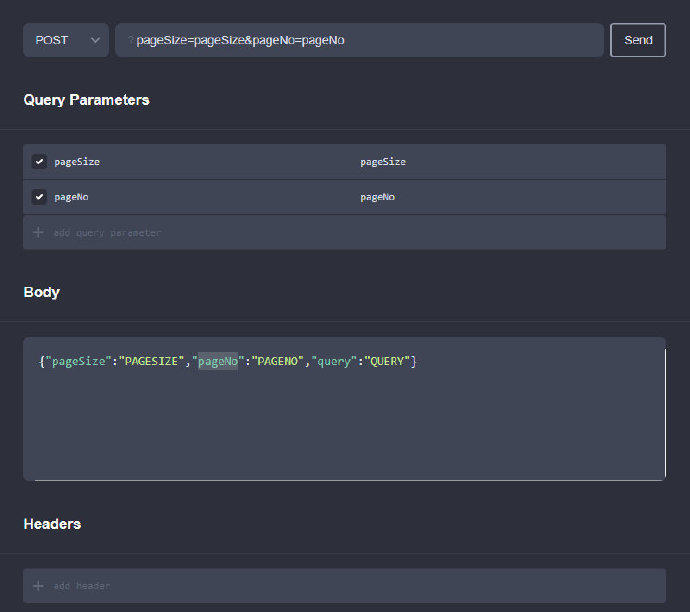This screenshot has height=612, width=690.
Task: Click the plus icon to add header
Action: [x=39, y=586]
